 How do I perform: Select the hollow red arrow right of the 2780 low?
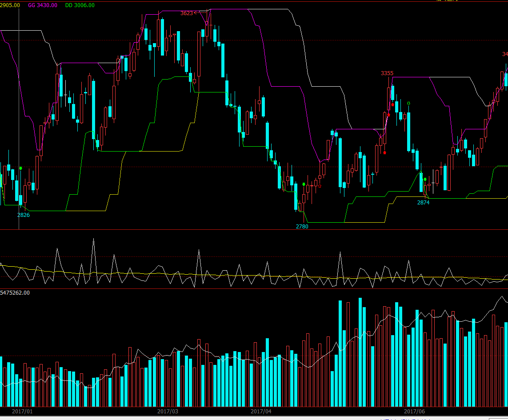(x=319, y=186)
